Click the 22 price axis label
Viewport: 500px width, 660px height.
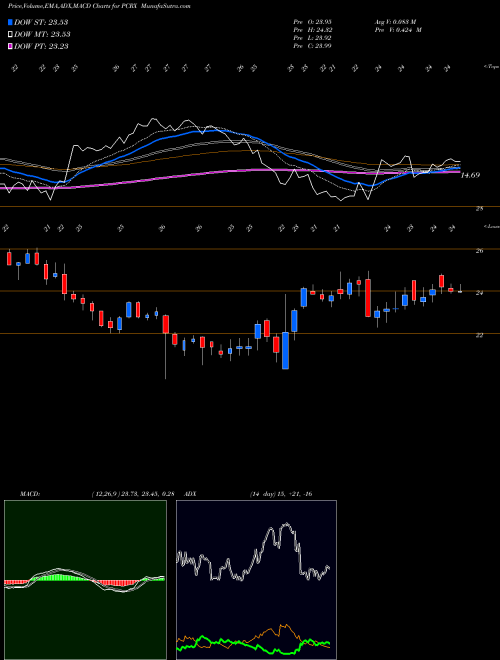(479, 335)
